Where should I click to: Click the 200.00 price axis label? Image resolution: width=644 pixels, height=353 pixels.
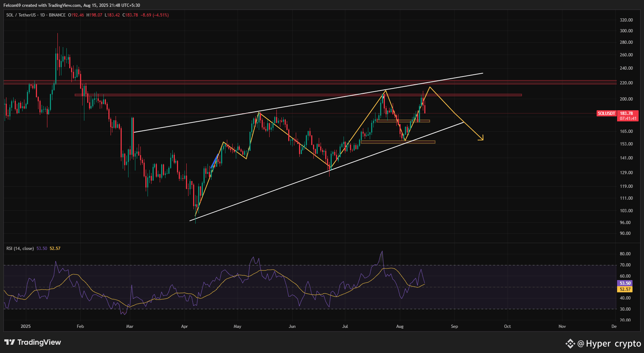[x=626, y=99]
